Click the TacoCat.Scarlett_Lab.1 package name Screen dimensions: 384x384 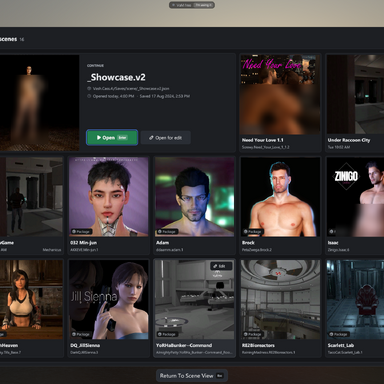(345, 352)
